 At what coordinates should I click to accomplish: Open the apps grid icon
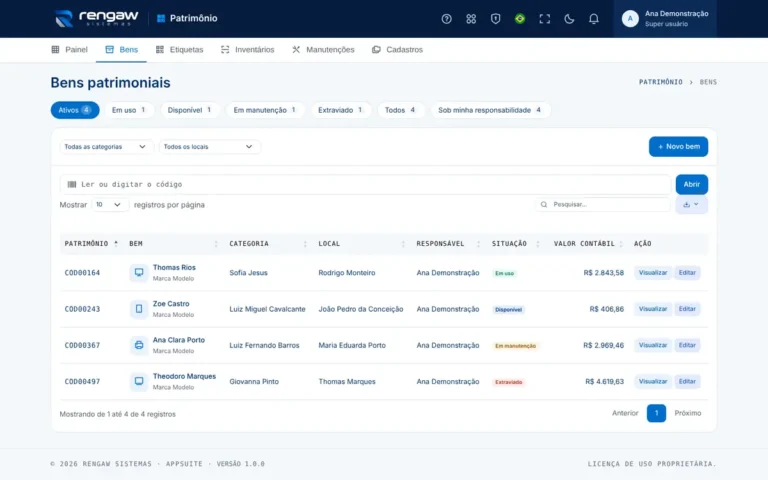(x=471, y=19)
